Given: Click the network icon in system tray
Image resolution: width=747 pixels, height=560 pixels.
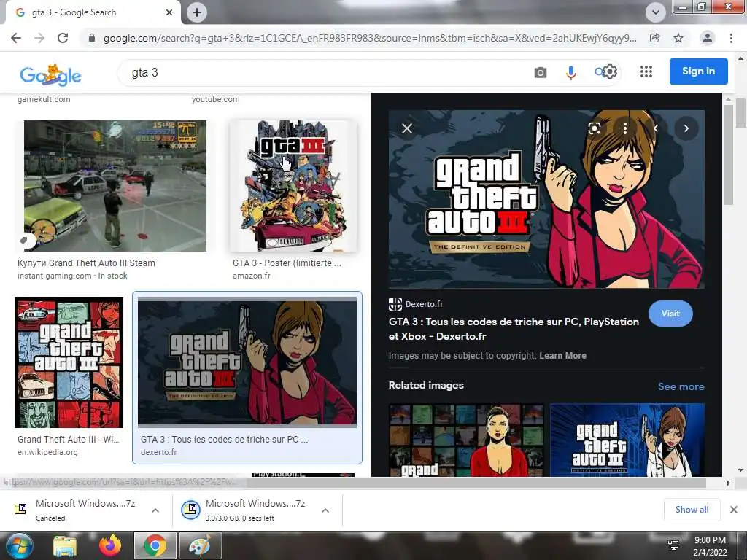Looking at the screenshot, I should click(x=673, y=545).
